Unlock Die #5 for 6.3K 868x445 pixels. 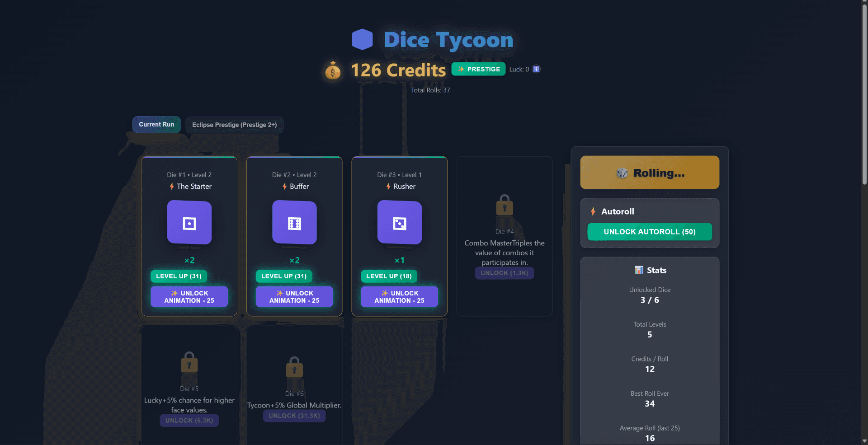(x=189, y=421)
